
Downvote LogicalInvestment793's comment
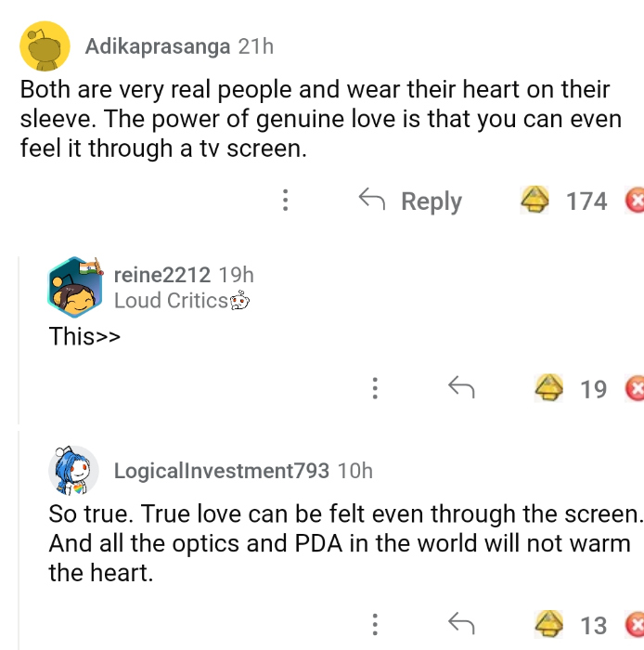[636, 625]
